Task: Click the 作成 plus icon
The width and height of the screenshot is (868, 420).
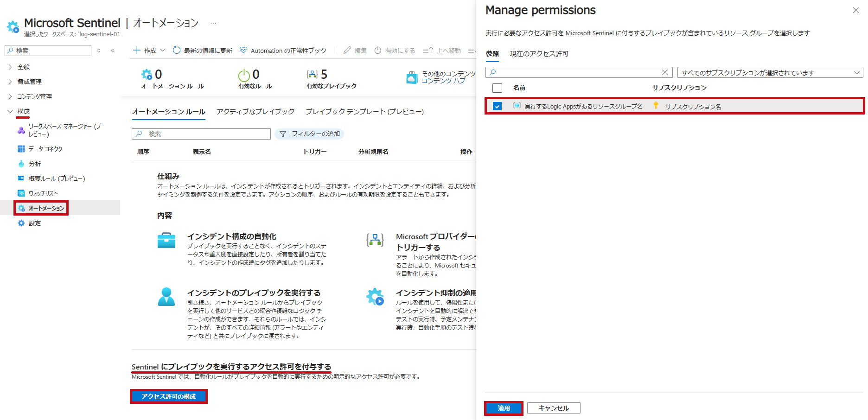Action: [137, 50]
